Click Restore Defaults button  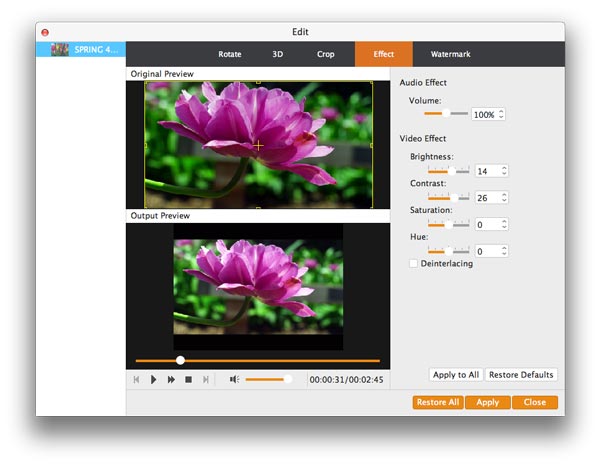click(521, 375)
